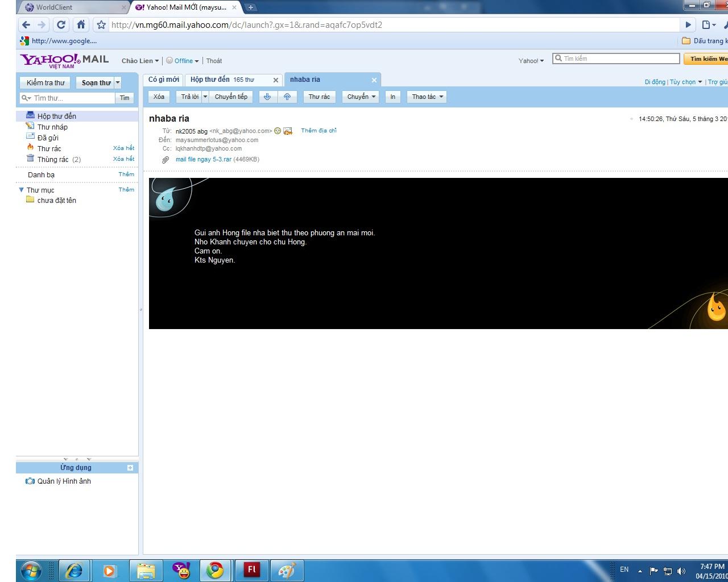Open the chưa đặt tên folder

(56, 200)
